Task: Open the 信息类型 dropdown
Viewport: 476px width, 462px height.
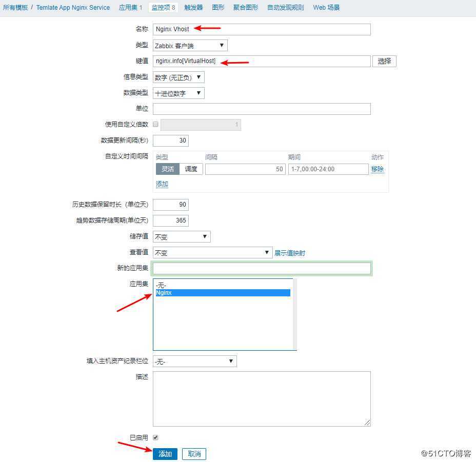Action: tap(179, 77)
